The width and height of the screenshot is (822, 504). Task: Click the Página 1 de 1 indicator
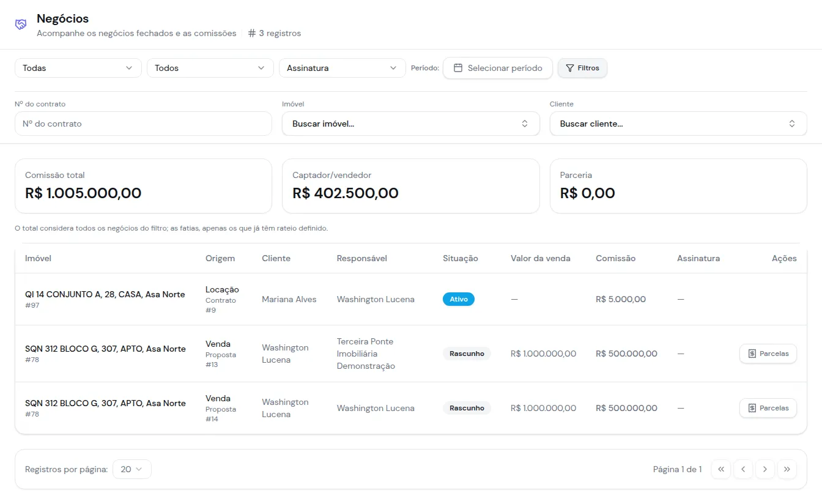coord(678,469)
